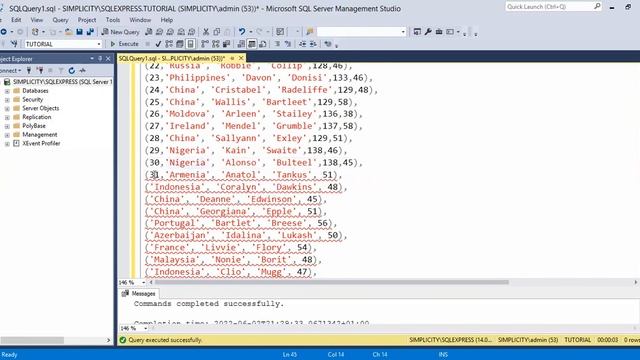Click Connect Object Explorer plug icon
Viewport: 640px width, 360px height.
29,71
